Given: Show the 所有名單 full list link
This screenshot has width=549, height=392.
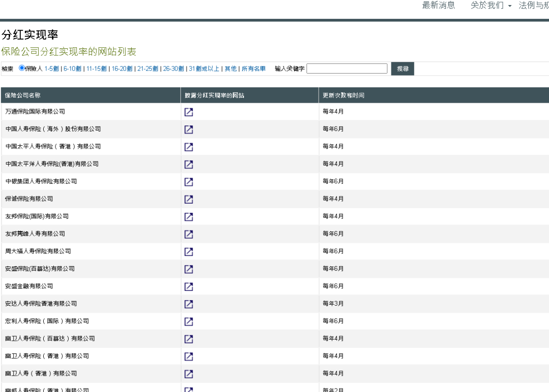Looking at the screenshot, I should pyautogui.click(x=253, y=69).
